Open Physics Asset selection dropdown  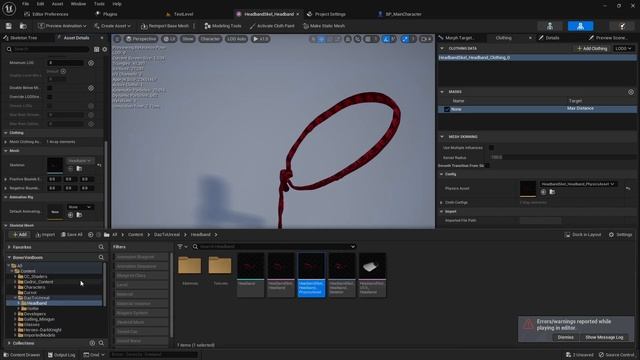[x=578, y=184]
